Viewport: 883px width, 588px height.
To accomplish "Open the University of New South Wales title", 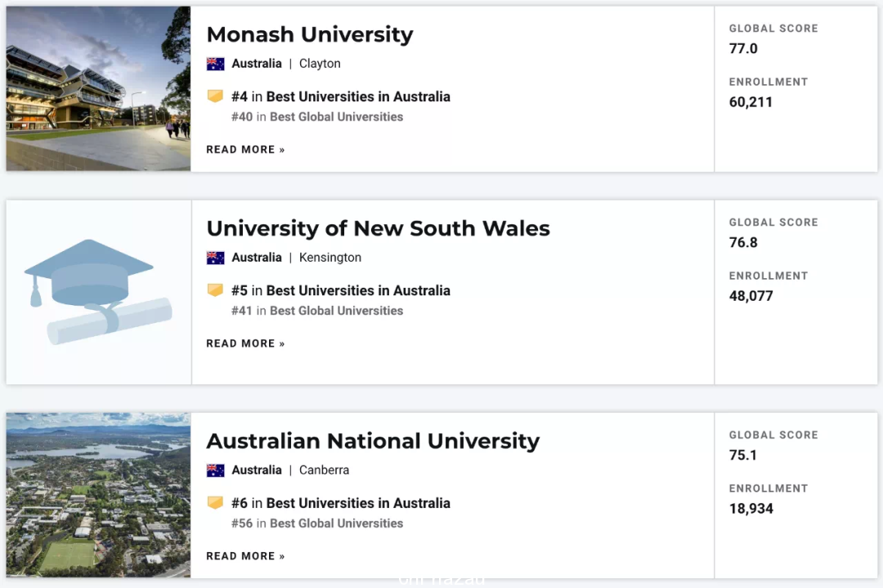I will 378,228.
